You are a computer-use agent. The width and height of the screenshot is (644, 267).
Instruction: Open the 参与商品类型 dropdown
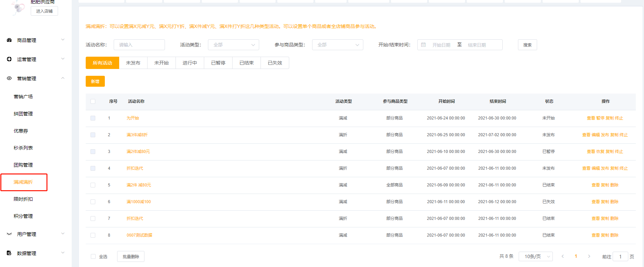pyautogui.click(x=337, y=45)
